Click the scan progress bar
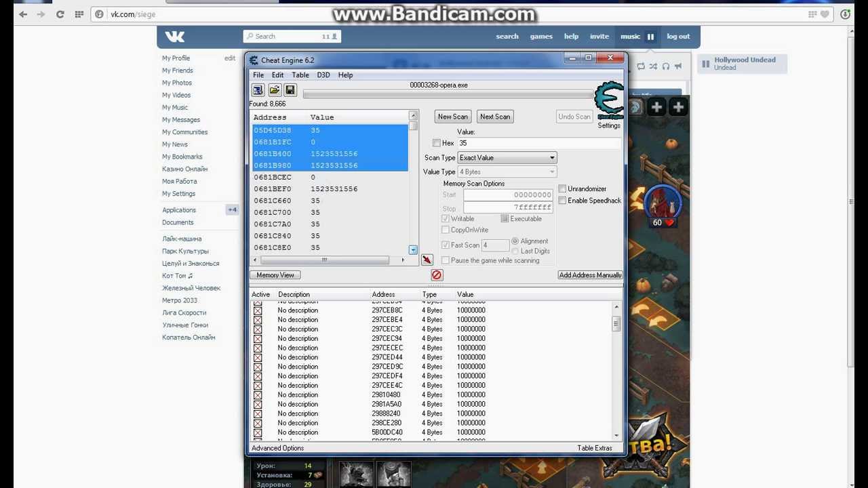 [448, 94]
